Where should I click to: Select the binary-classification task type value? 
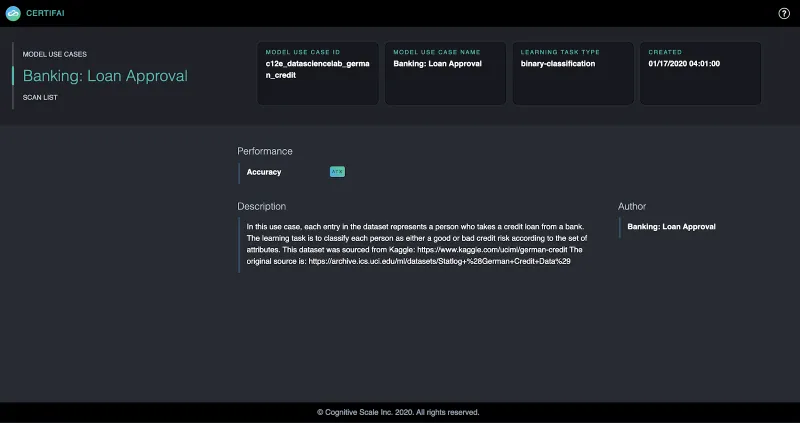tap(558, 64)
